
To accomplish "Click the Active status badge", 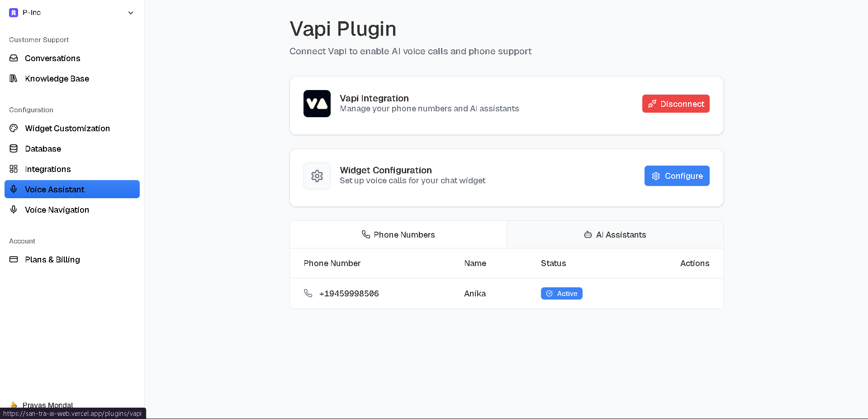I will coord(561,294).
